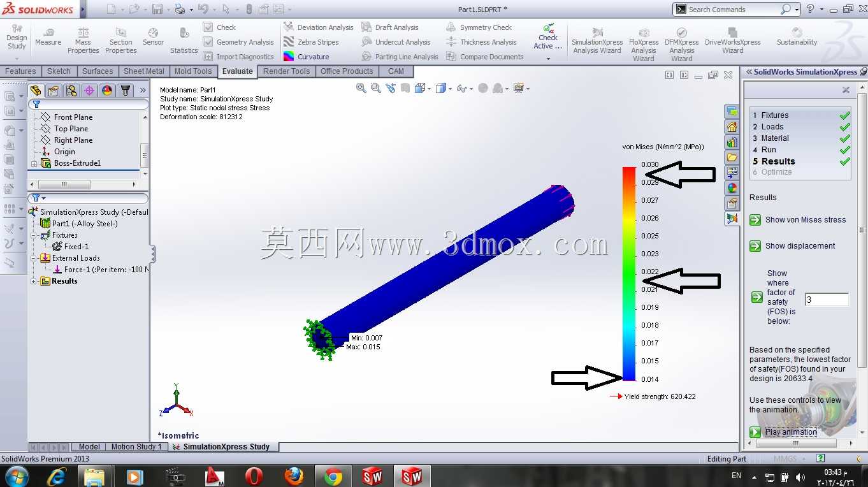Enable the Curvature display
The image size is (868, 487).
click(x=307, y=57)
